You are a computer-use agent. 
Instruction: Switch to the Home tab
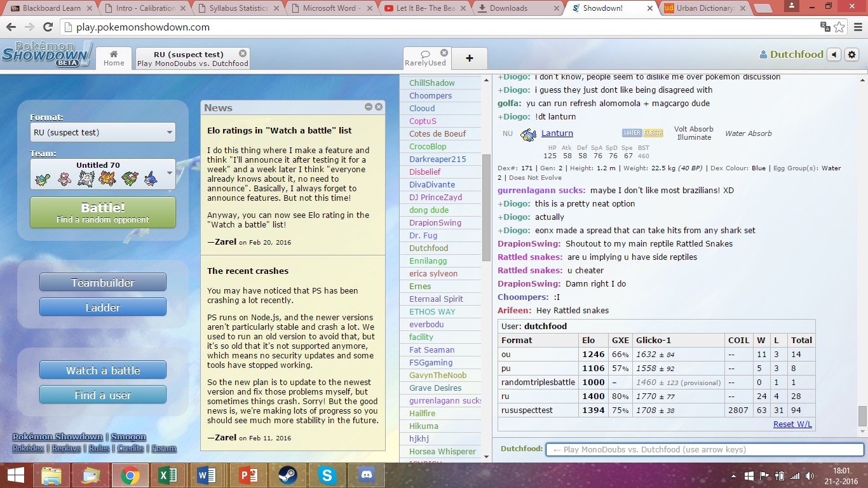click(x=114, y=58)
